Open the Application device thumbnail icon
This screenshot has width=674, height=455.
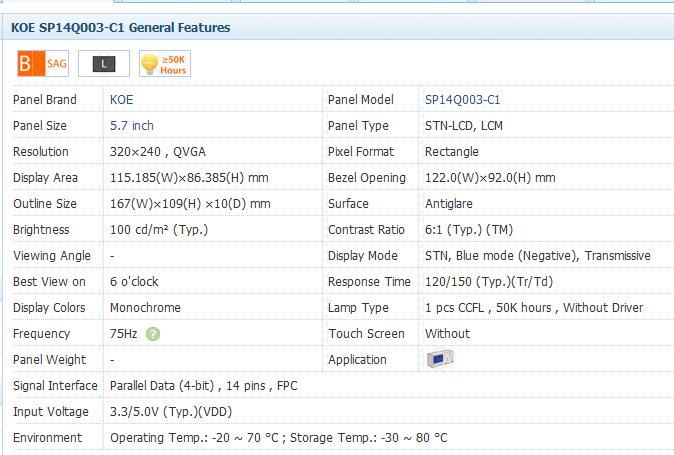point(440,359)
